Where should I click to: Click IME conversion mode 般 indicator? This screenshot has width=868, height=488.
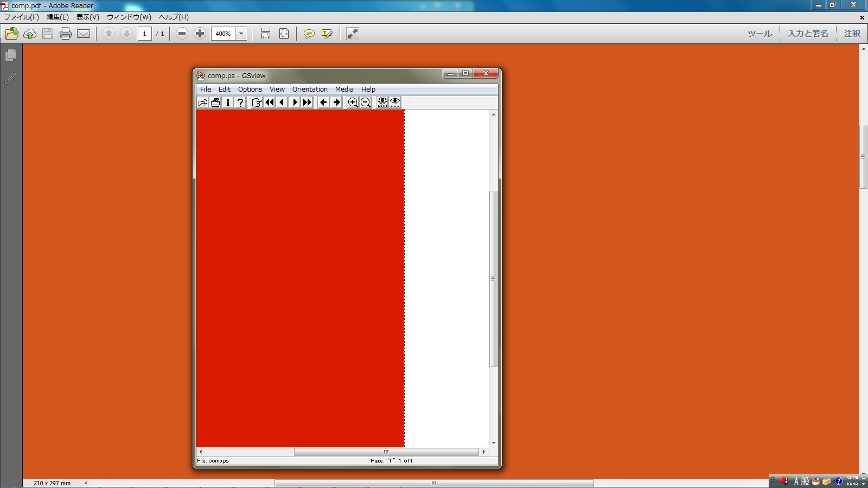click(805, 481)
